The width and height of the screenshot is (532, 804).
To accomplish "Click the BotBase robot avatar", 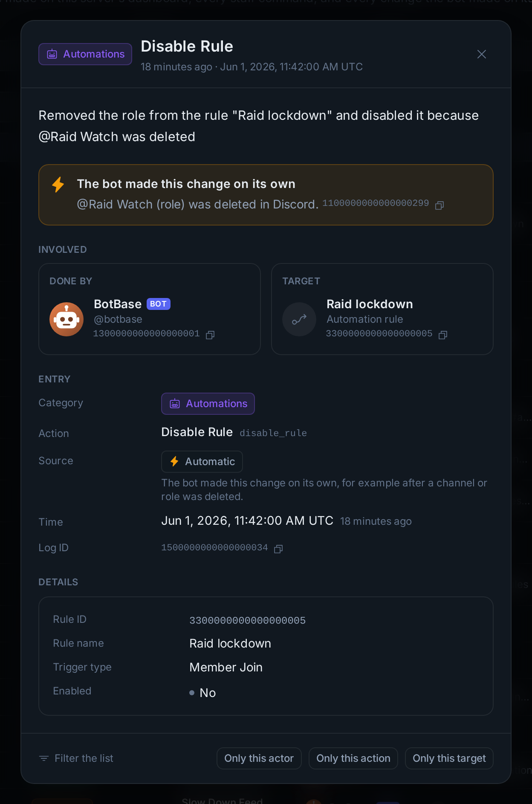I will click(66, 319).
